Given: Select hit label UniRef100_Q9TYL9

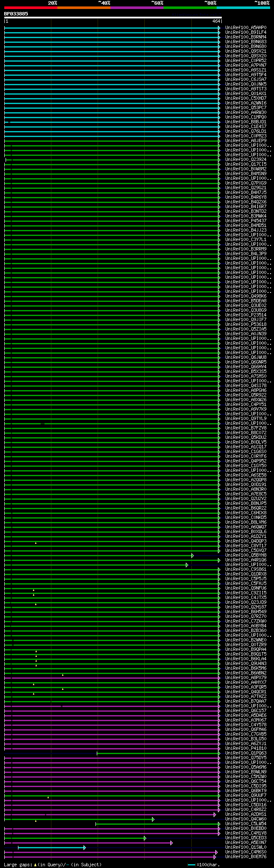Looking at the screenshot, I should [x=246, y=419].
